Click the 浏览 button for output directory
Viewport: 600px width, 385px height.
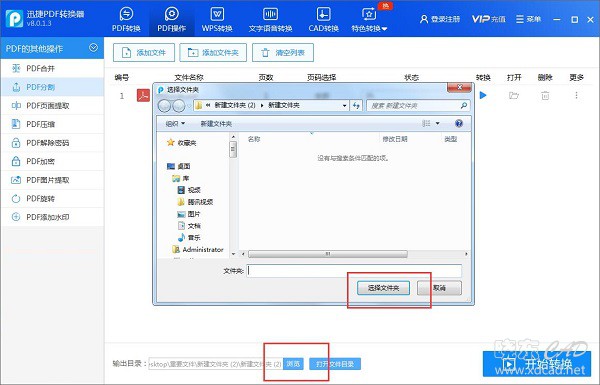(x=293, y=364)
